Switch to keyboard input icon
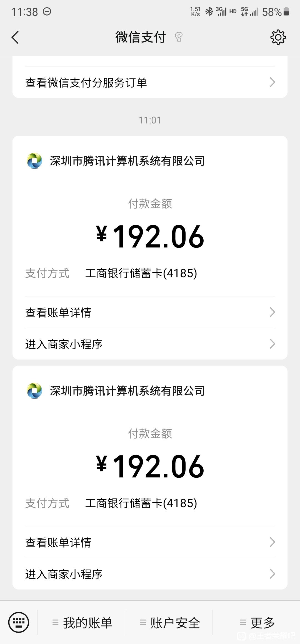Viewport: 300px width, 644px height. tap(19, 622)
